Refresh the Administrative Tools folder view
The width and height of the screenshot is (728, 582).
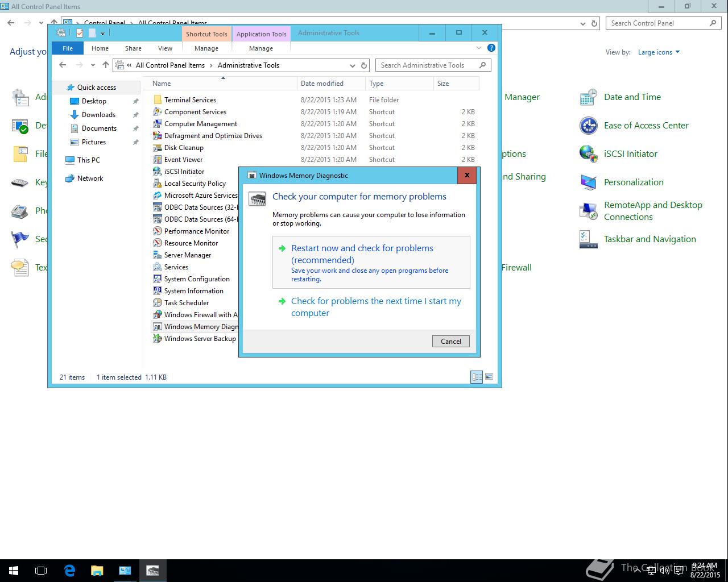[x=365, y=65]
